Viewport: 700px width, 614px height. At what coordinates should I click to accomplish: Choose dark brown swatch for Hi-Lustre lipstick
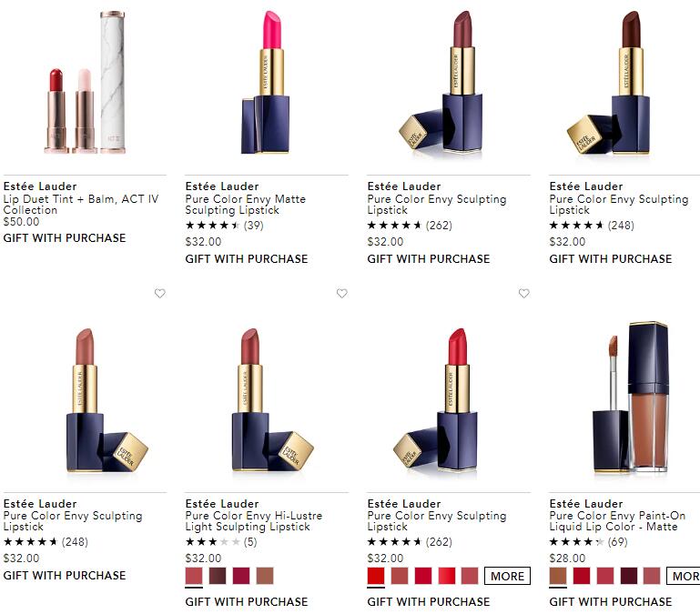pos(218,576)
